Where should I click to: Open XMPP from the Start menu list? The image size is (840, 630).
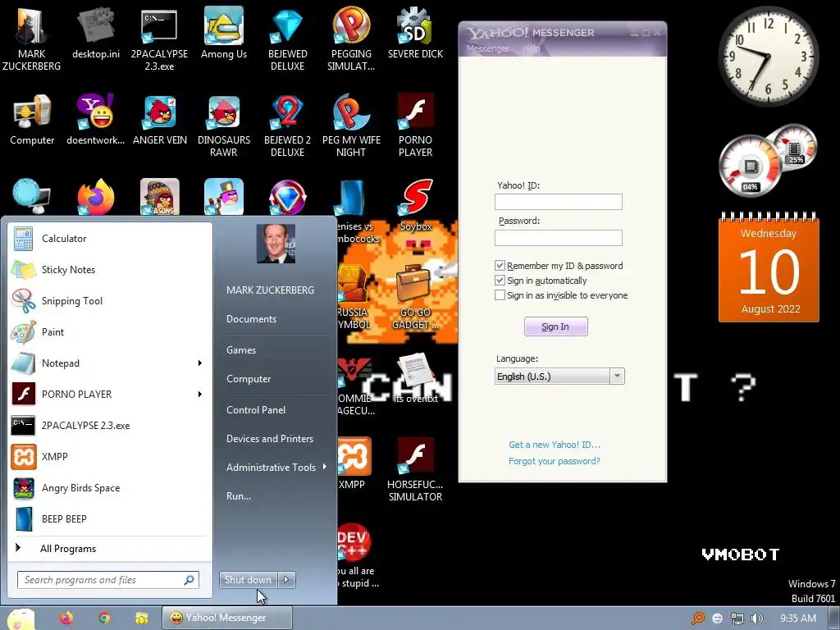(107, 457)
